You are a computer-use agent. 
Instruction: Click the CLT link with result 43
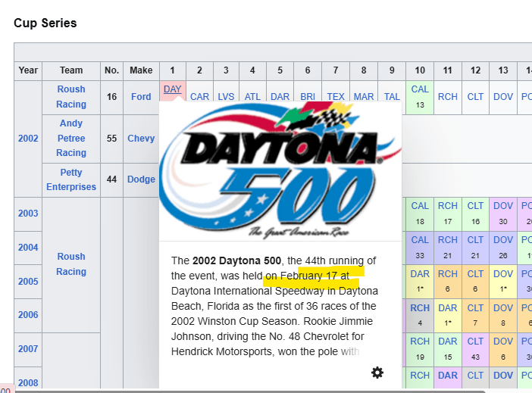click(x=475, y=342)
